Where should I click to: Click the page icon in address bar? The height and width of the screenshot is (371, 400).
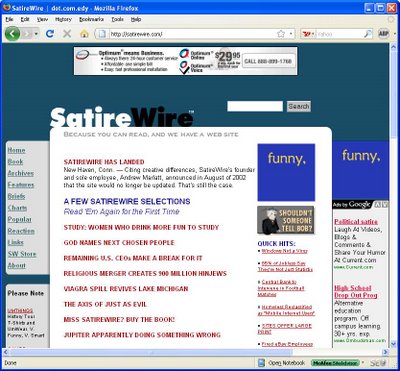pos(103,34)
